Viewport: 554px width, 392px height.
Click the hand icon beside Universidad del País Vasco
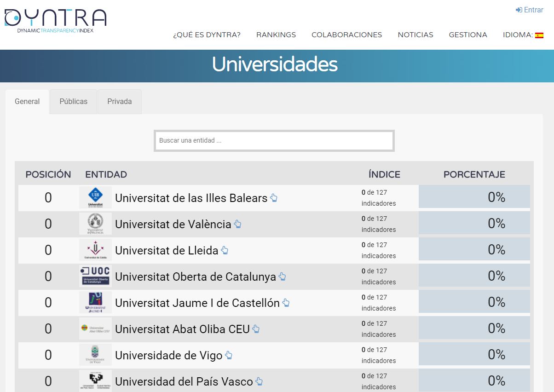pyautogui.click(x=259, y=382)
